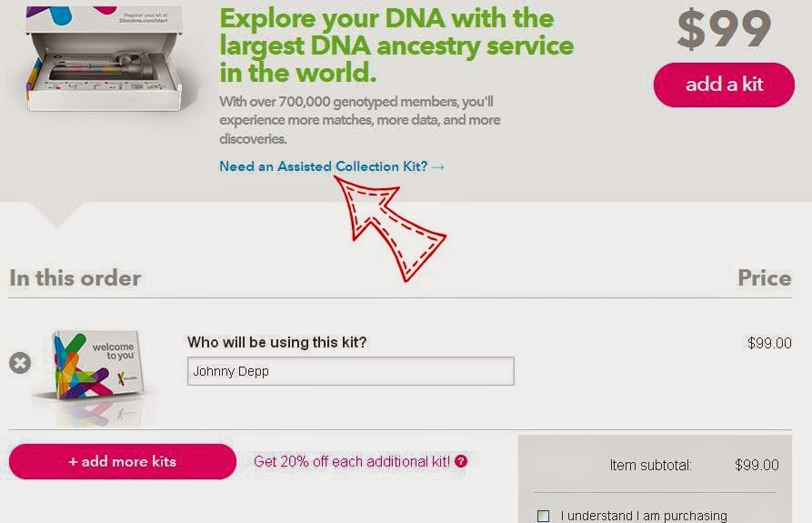
Task: Open the 'Get 20% off each additional kit!' link
Action: tap(353, 461)
